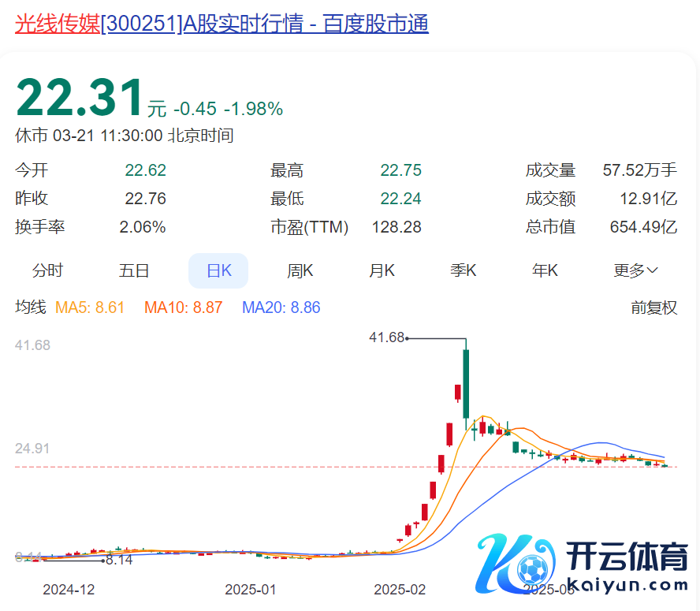Click the yellow MA5 indicator label
700x611 pixels.
point(90,307)
